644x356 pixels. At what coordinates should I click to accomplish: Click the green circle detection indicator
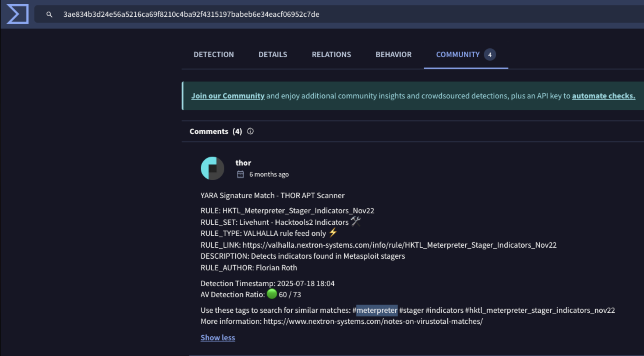coord(272,294)
